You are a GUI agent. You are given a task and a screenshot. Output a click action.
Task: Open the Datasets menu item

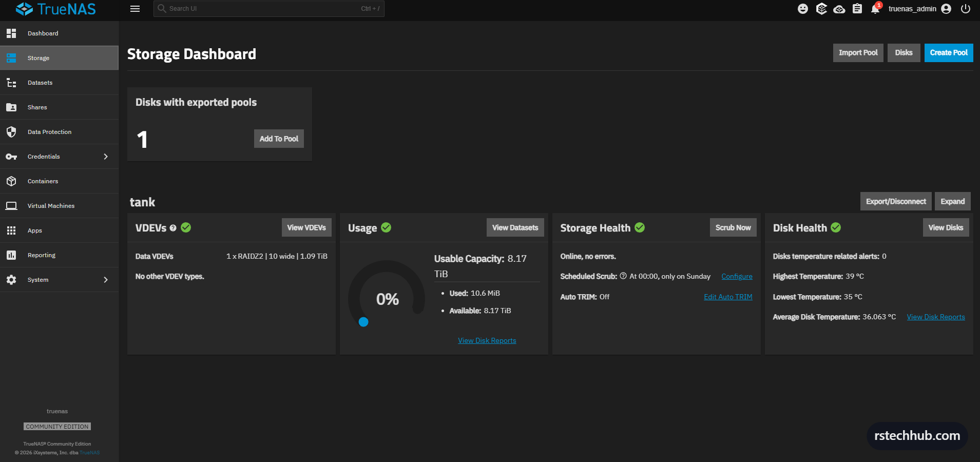59,83
